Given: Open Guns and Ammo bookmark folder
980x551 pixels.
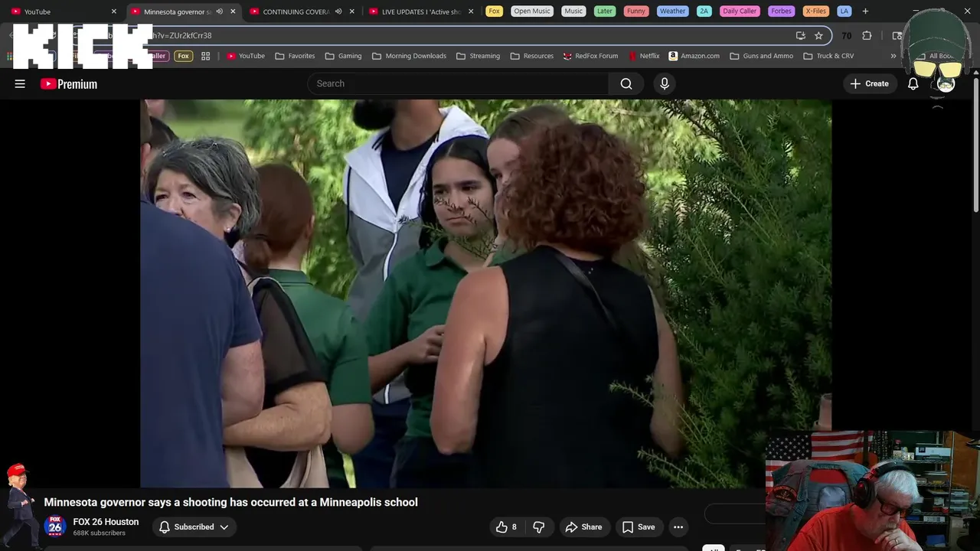Looking at the screenshot, I should [x=761, y=56].
